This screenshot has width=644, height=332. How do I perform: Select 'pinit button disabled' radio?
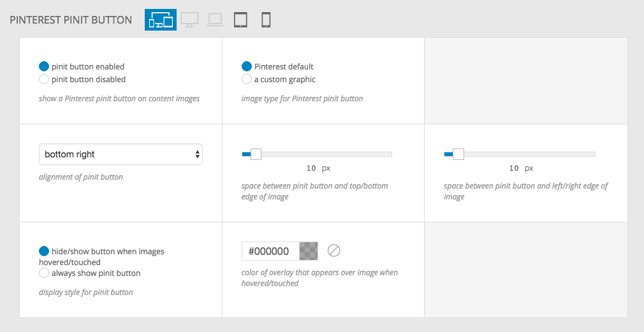pos(44,79)
